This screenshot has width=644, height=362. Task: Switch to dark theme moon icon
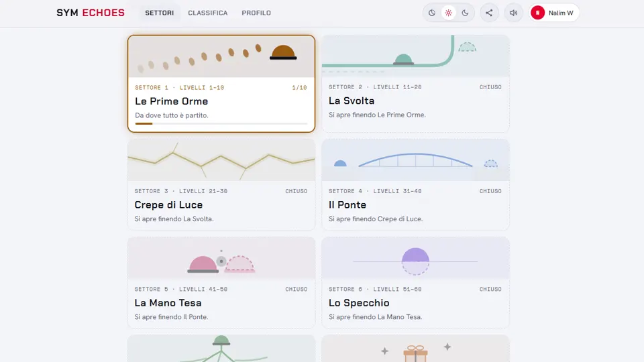click(x=465, y=13)
